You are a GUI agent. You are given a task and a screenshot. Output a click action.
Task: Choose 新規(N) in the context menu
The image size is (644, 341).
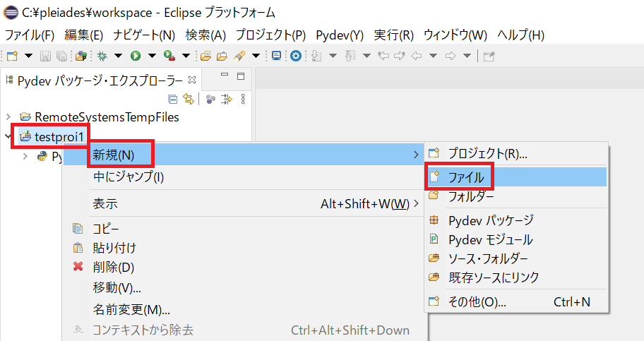(x=244, y=155)
